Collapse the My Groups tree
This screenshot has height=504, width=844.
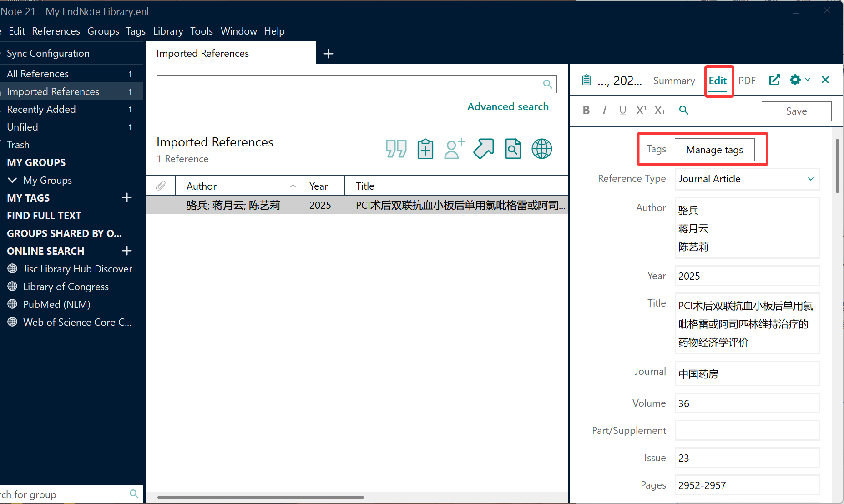coord(12,180)
